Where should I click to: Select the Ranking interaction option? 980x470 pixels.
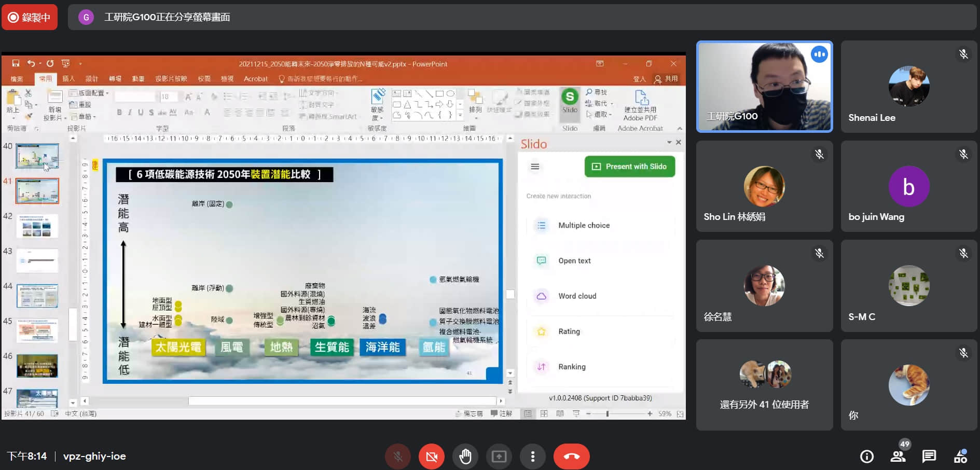572,367
